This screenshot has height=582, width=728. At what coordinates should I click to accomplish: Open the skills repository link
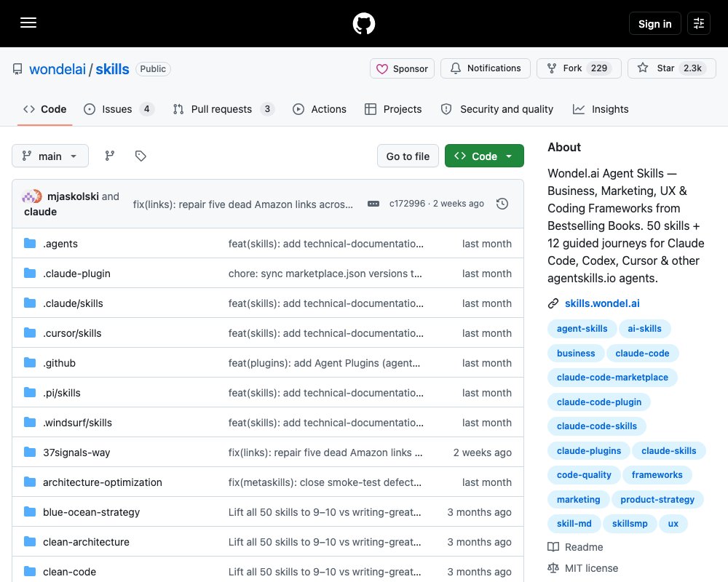[112, 69]
